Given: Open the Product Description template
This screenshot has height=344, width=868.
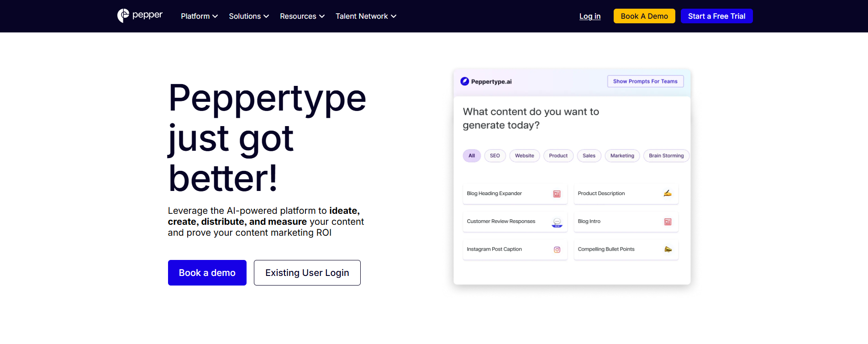Looking at the screenshot, I should click(626, 194).
